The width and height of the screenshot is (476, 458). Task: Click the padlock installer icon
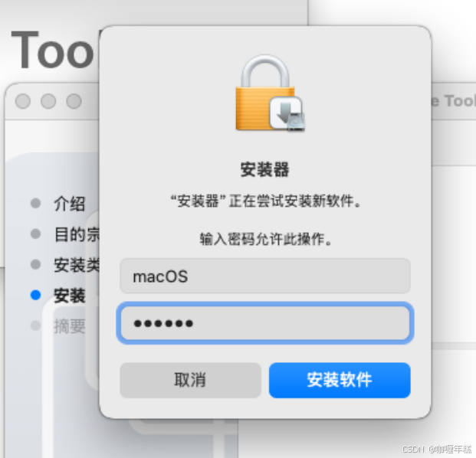tap(270, 93)
